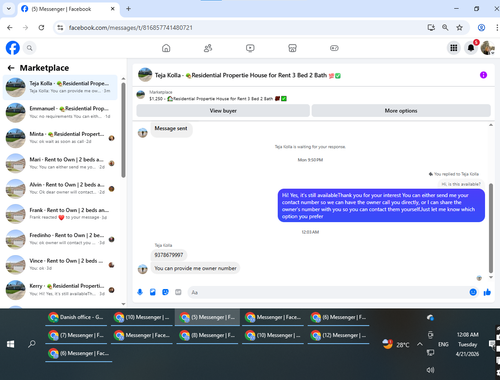This screenshot has height=380, width=500.
Task: Open the Teja Kolla conversation in list
Action: (60, 87)
